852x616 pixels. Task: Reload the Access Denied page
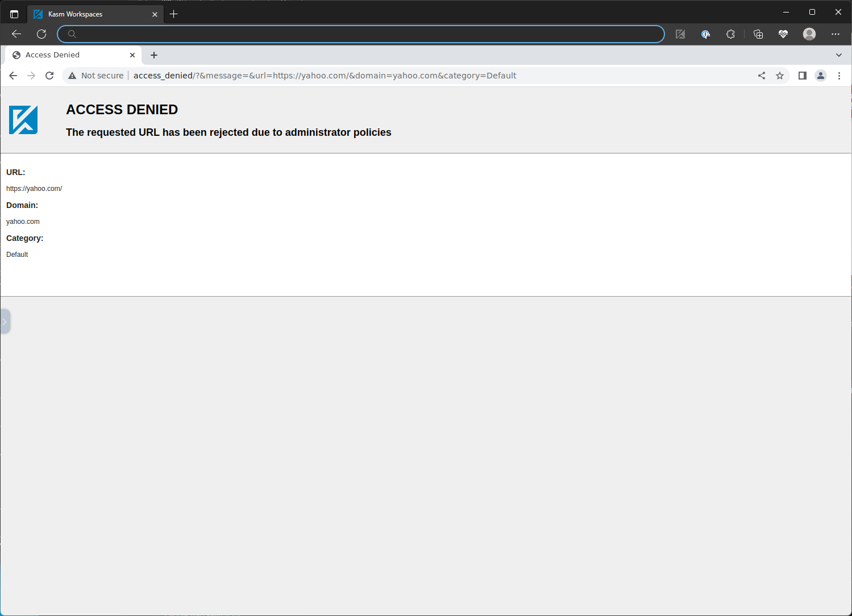point(49,75)
